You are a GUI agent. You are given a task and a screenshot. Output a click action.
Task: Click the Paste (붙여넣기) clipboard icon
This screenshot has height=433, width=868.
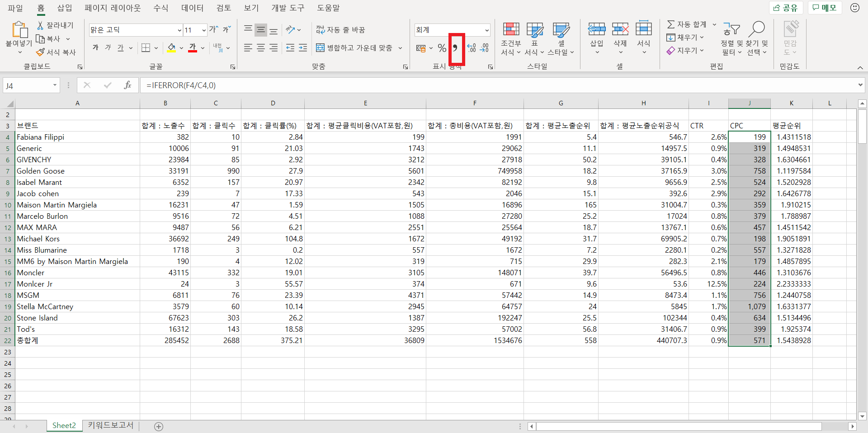pos(19,30)
